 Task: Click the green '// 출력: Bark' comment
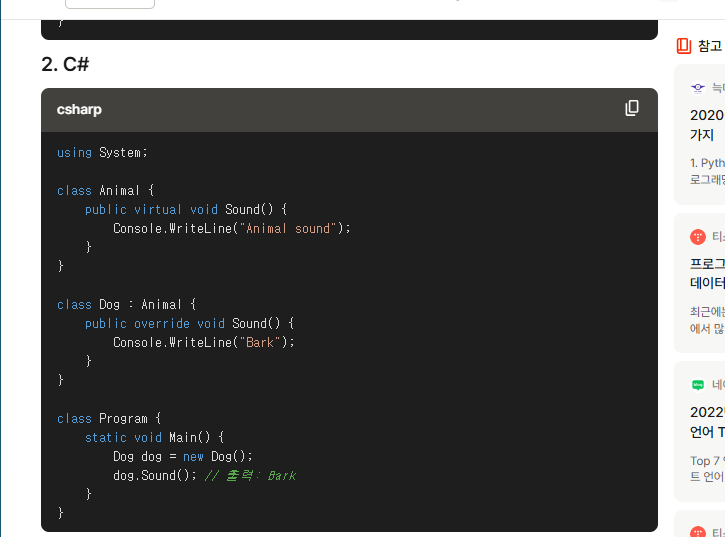(x=250, y=475)
